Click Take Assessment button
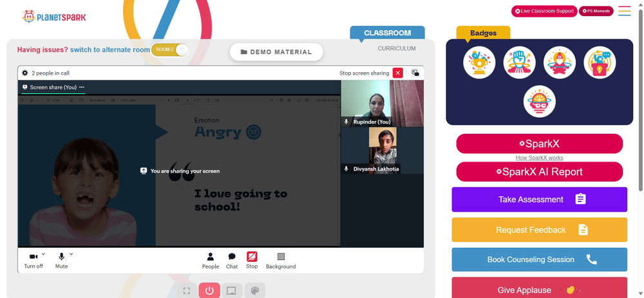Image resolution: width=644 pixels, height=298 pixels. (x=539, y=200)
